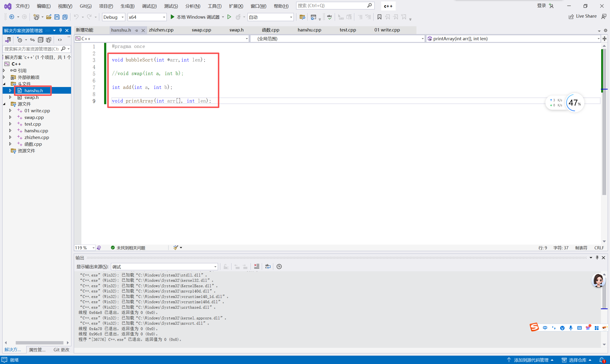Image resolution: width=610 pixels, height=364 pixels.
Task: Clear all output with red X icon
Action: tap(256, 267)
